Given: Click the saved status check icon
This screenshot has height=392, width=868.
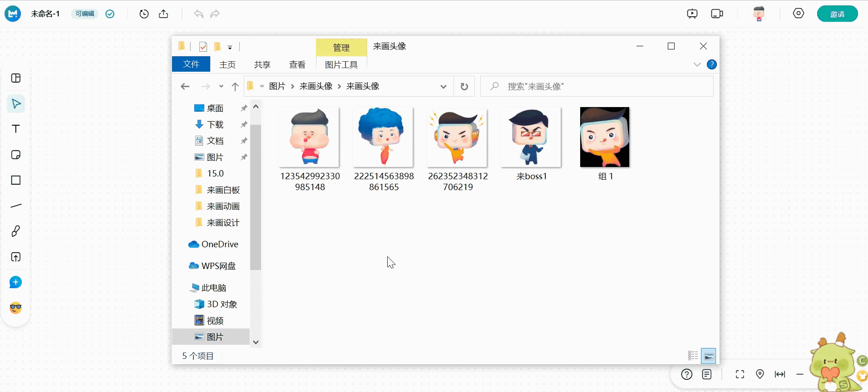Looking at the screenshot, I should point(110,14).
